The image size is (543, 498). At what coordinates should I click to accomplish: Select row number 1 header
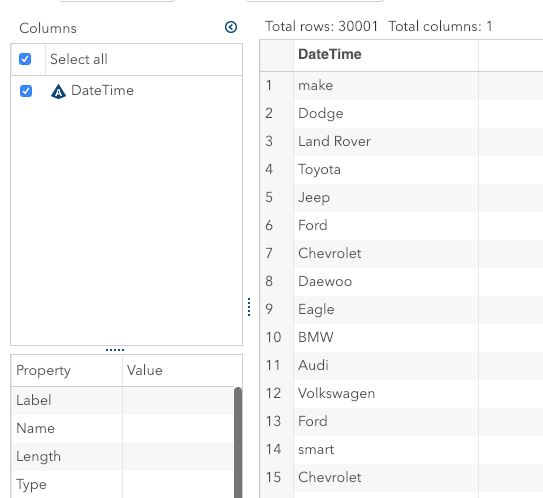[277, 86]
